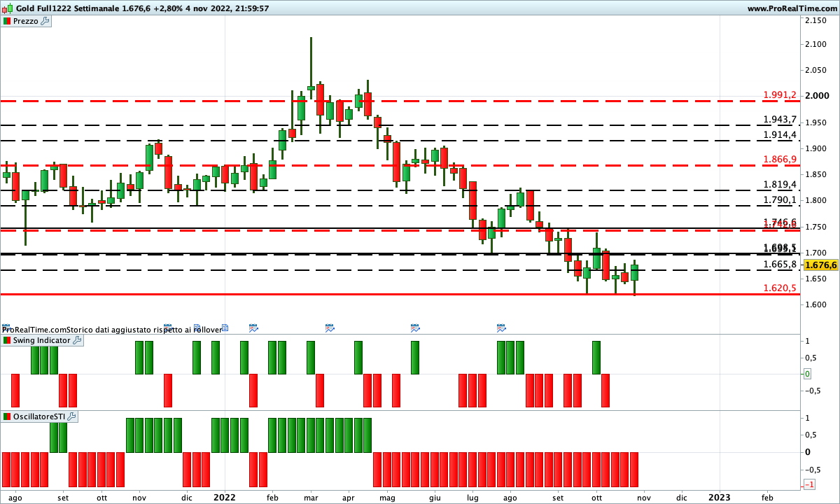The width and height of the screenshot is (840, 504).
Task: Open Swing Indicator settings wrench
Action: [77, 340]
